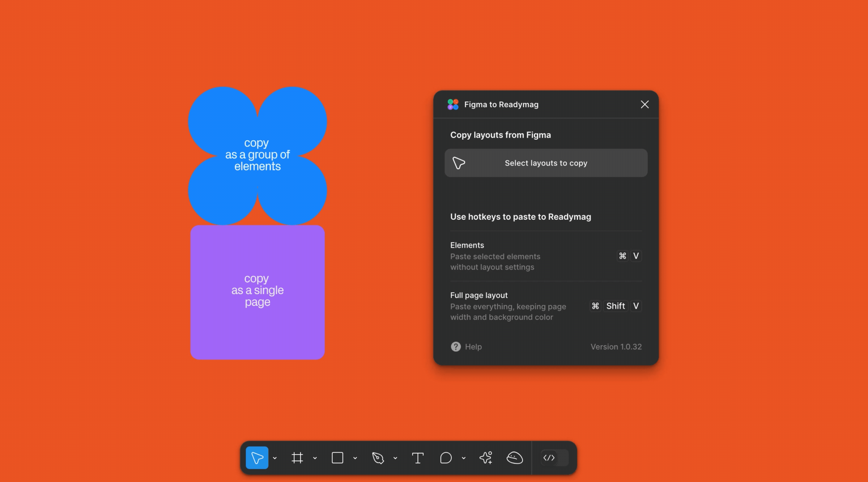
Task: Click the 'Figma to Readymag' title text
Action: [501, 105]
